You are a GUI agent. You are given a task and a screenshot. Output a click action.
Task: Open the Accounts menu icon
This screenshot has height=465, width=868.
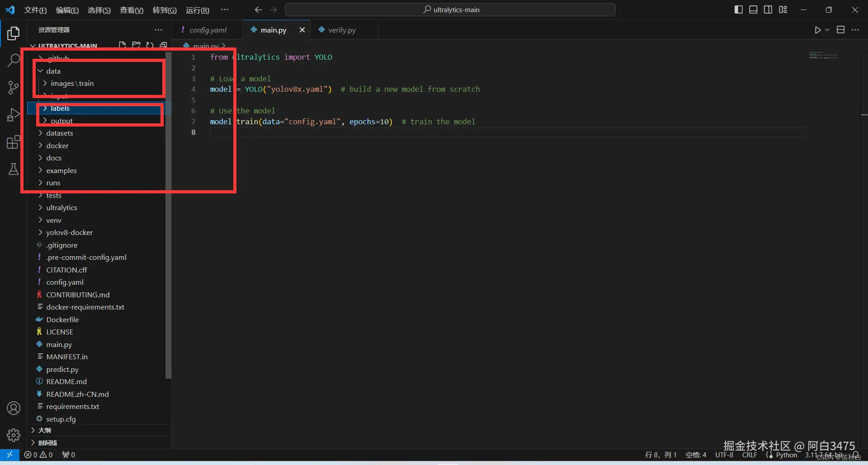coord(14,408)
